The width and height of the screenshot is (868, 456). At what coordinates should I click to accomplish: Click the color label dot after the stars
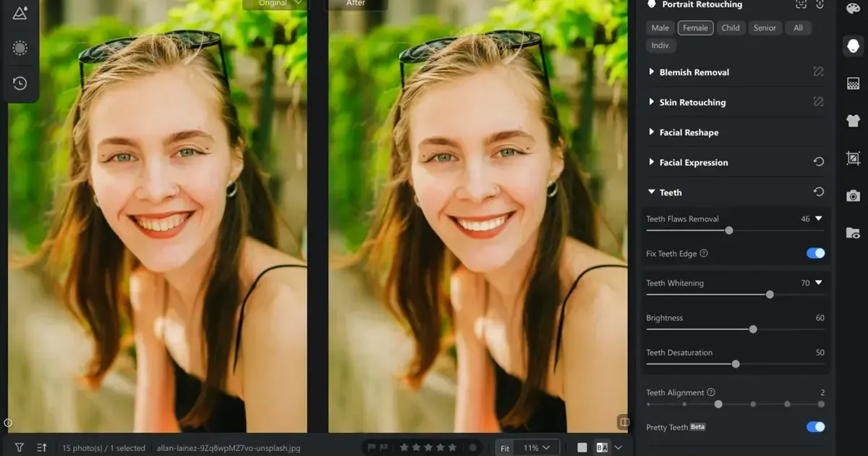[x=472, y=448]
